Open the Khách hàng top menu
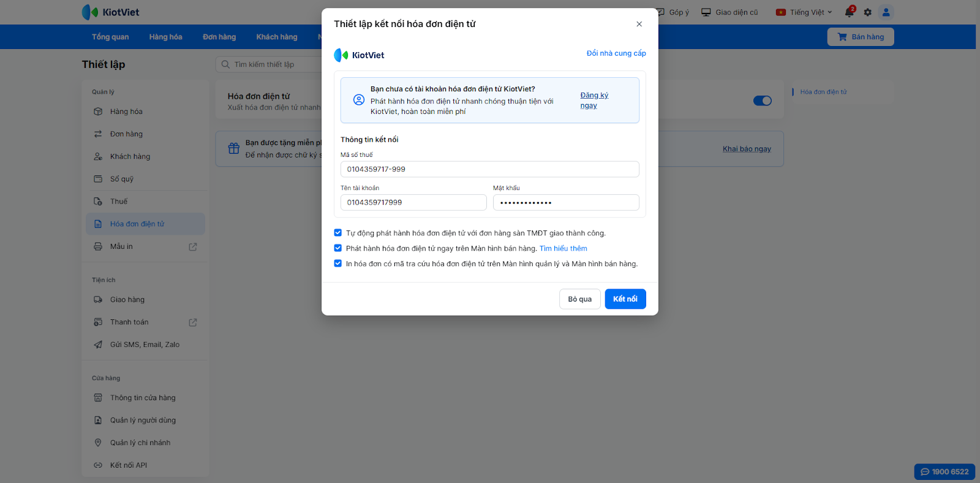This screenshot has height=483, width=980. (x=277, y=37)
